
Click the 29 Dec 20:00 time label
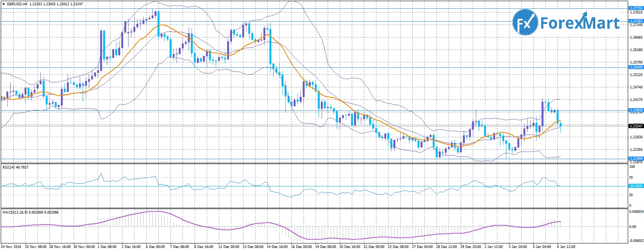471,247
